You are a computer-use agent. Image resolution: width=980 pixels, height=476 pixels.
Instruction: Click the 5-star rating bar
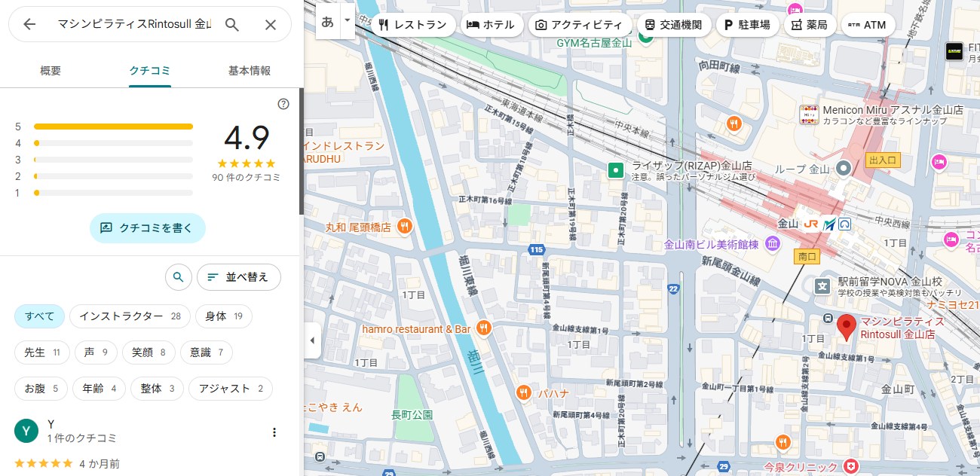(113, 127)
